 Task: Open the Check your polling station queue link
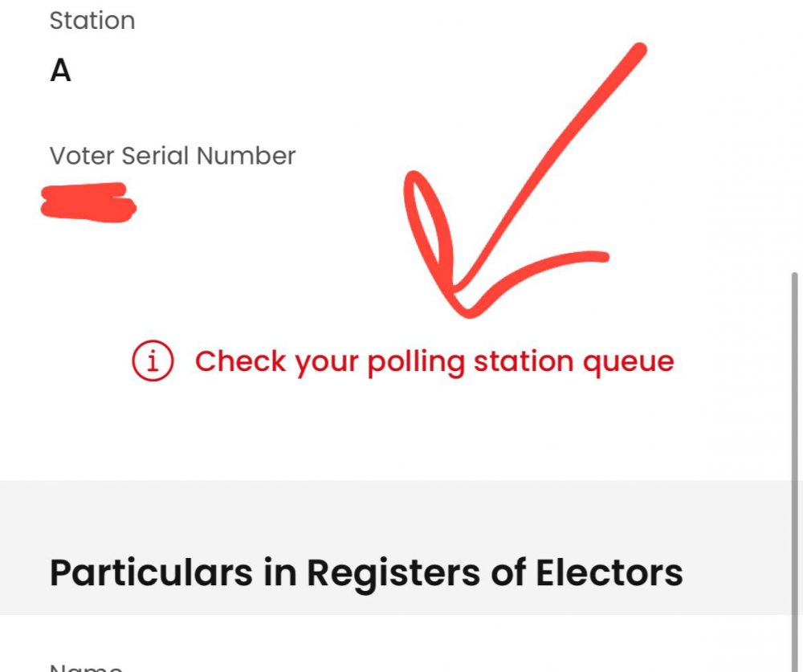click(434, 361)
